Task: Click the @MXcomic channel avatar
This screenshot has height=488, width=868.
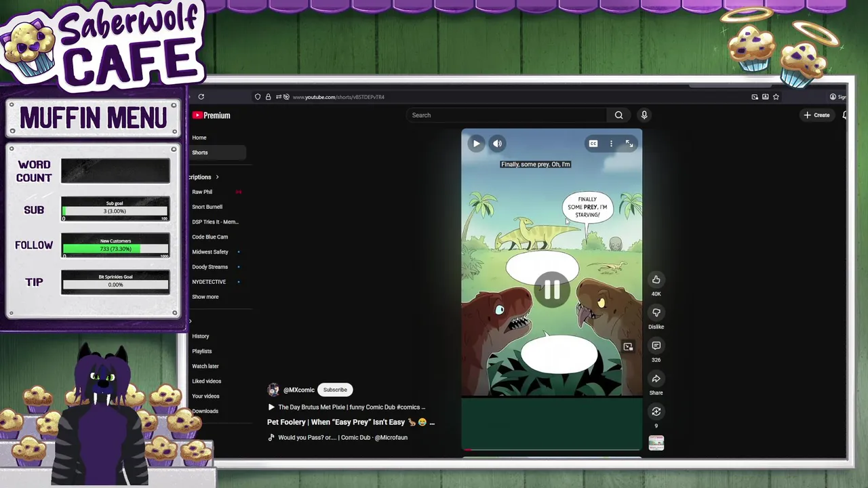Action: (x=273, y=390)
